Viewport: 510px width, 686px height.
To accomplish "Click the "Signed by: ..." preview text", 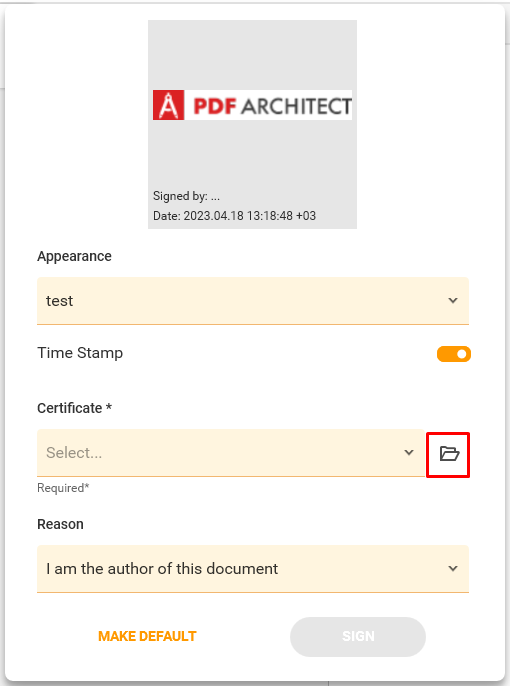I will 186,196.
